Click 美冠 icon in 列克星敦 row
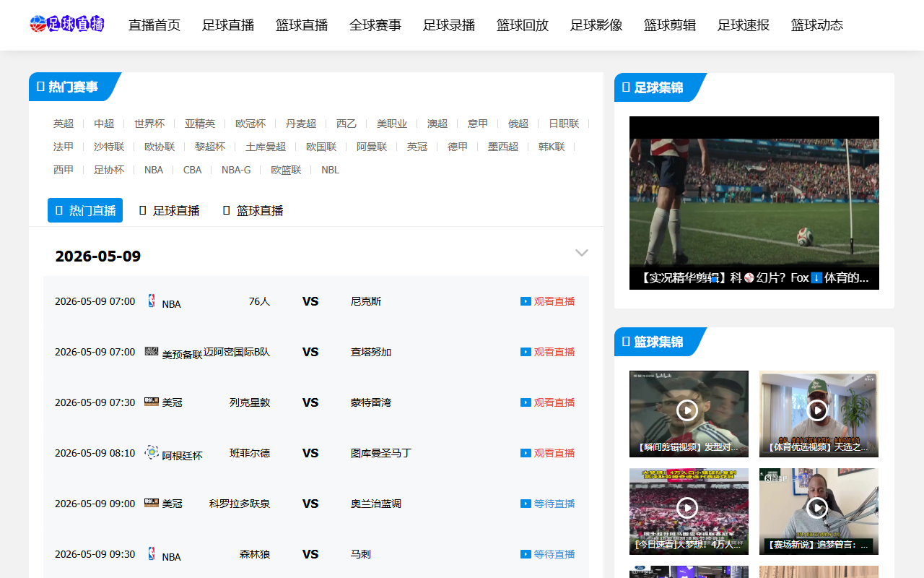Viewport: 924px width, 578px height. (x=152, y=402)
